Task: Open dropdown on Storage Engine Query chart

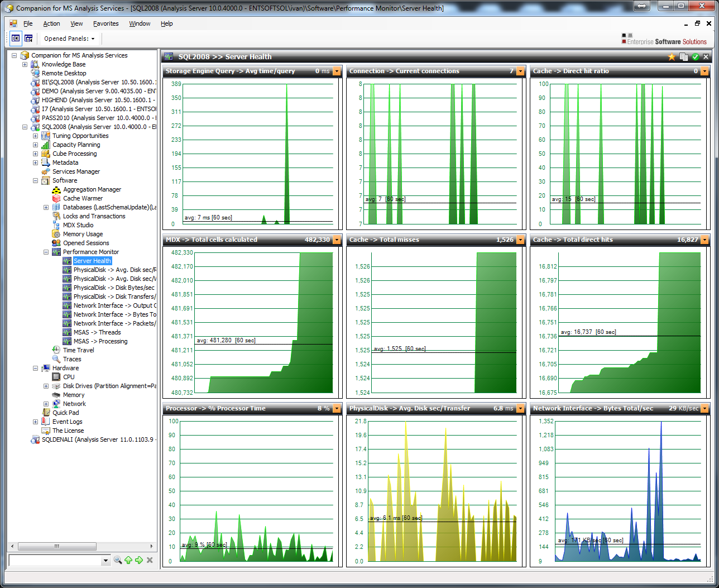Action: coord(337,71)
